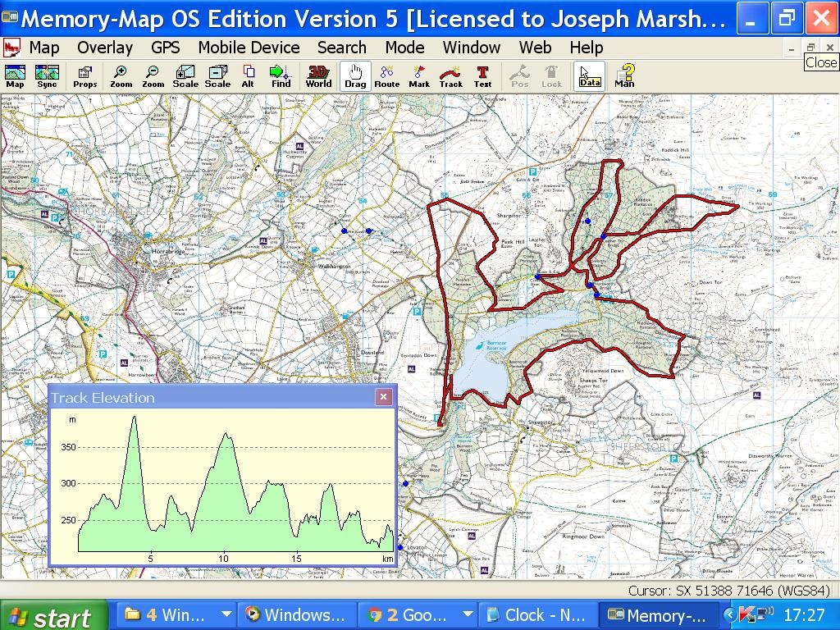Click the Map toolbar icon

point(15,76)
